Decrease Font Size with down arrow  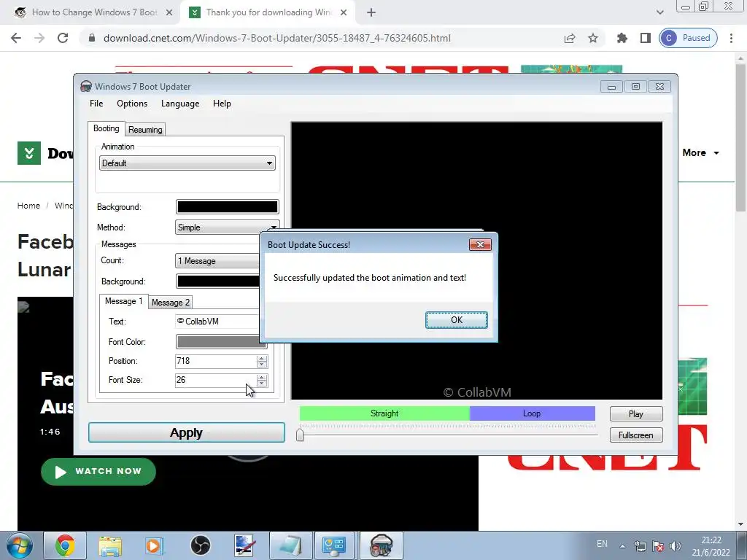tap(262, 384)
